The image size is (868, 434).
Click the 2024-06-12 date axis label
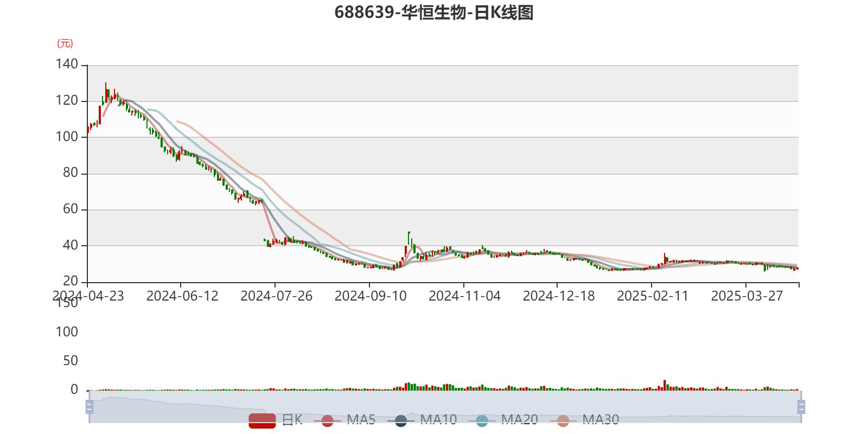(182, 296)
